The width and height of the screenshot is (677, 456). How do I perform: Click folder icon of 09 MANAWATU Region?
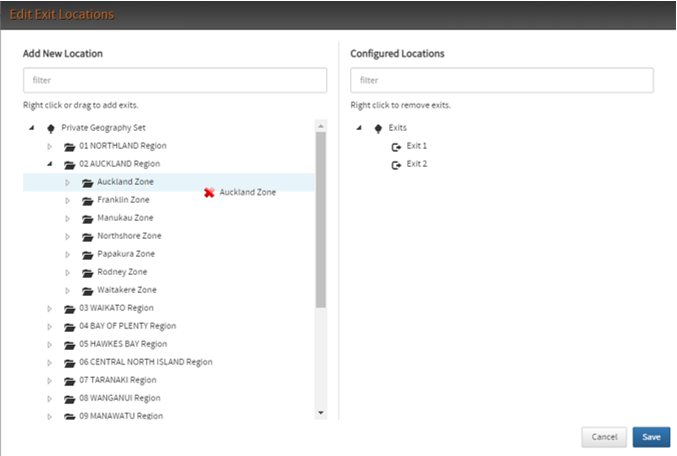(x=69, y=416)
